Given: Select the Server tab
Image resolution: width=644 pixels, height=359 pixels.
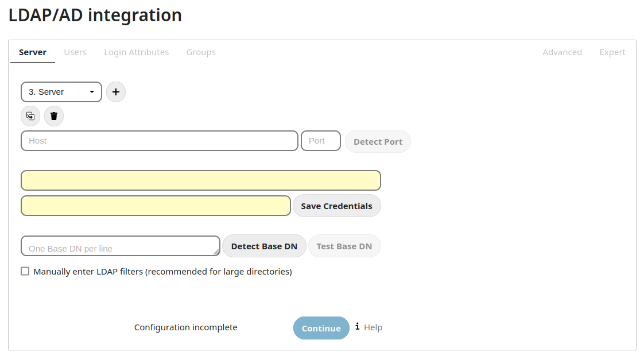Looking at the screenshot, I should (x=32, y=52).
